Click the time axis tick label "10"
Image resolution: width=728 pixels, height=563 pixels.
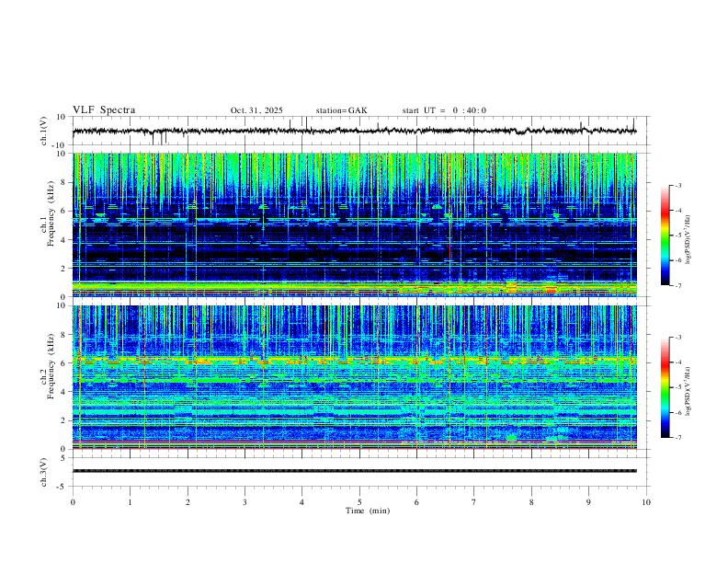[x=646, y=502]
